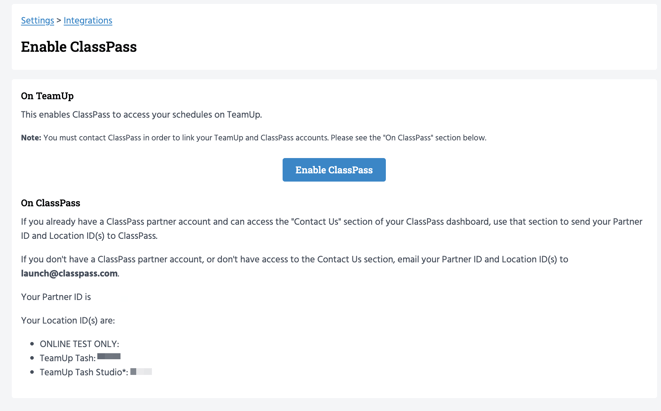Image resolution: width=661 pixels, height=411 pixels.
Task: Click the TeamUp Tash location label
Action: coord(67,358)
